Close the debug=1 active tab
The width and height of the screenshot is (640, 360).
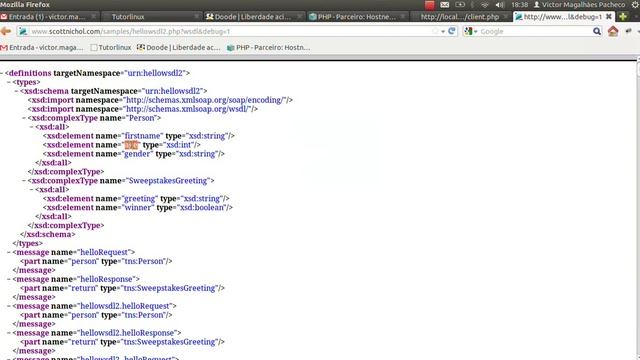coord(609,16)
